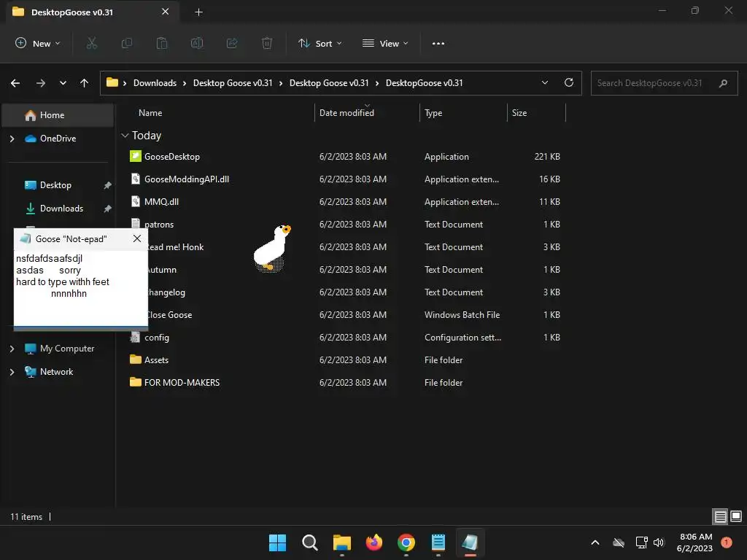The height and width of the screenshot is (560, 747).
Task: Click the Search DesktopGoose v0.31 field
Action: point(664,83)
